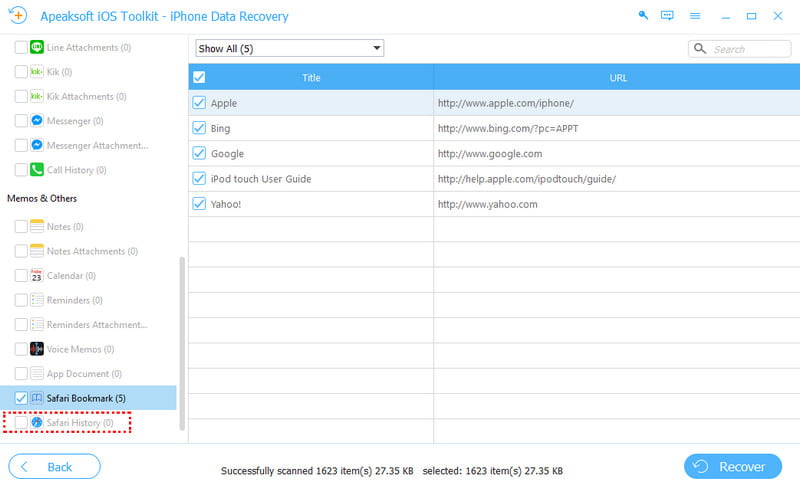Open the Show All (5) dropdown
This screenshot has width=800, height=489.
point(289,48)
